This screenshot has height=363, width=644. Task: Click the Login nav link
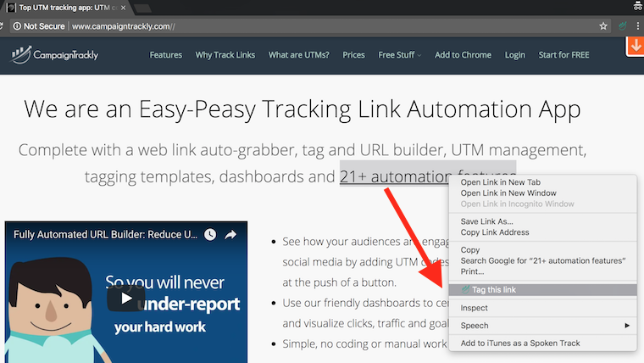click(x=515, y=54)
